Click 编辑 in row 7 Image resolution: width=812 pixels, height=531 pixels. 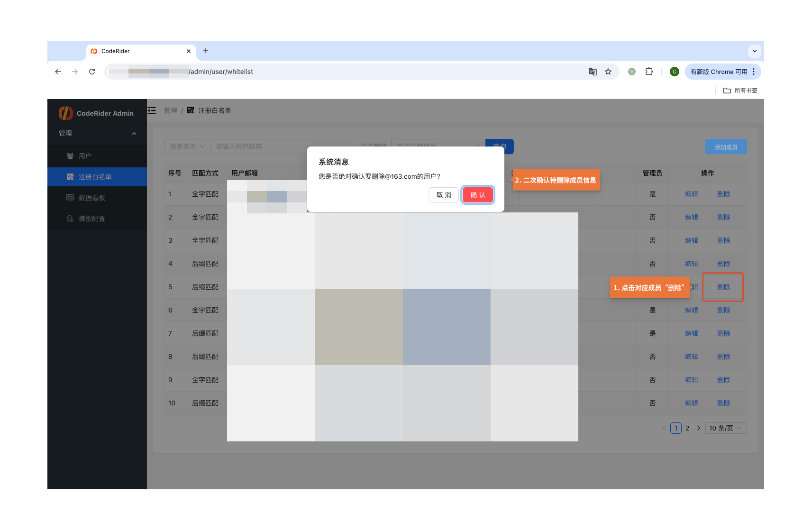coord(692,333)
